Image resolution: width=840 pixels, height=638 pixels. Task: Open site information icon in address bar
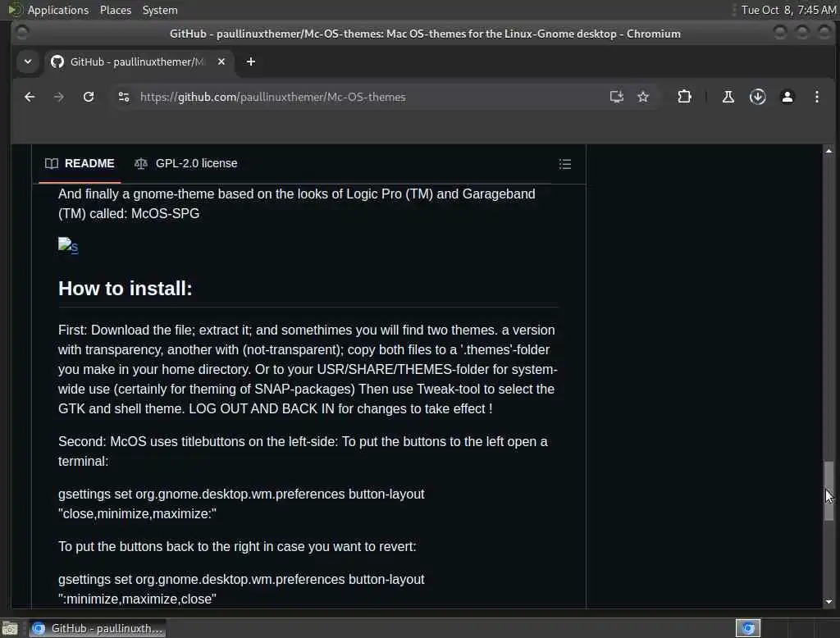(124, 97)
